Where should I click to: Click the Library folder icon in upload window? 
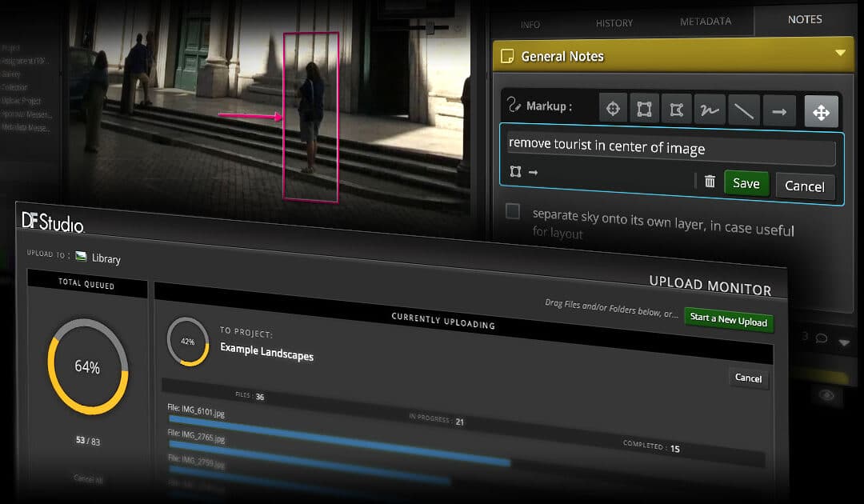(x=81, y=255)
